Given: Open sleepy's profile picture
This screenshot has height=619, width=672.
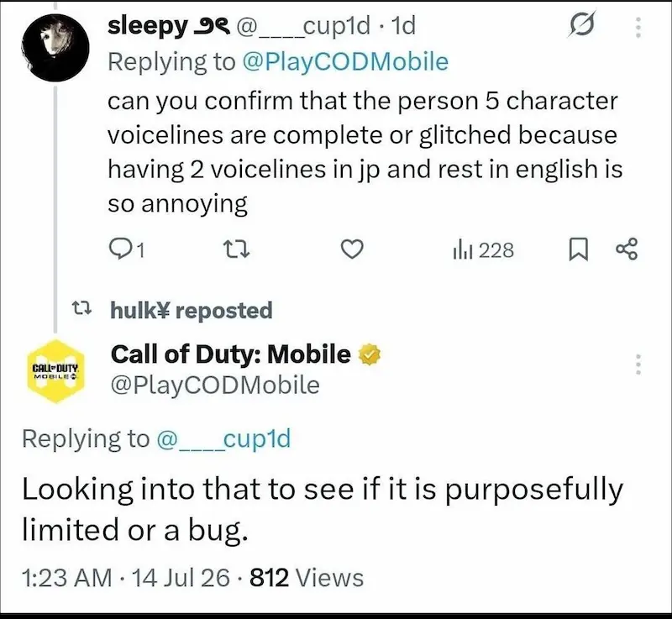Looking at the screenshot, I should [55, 48].
